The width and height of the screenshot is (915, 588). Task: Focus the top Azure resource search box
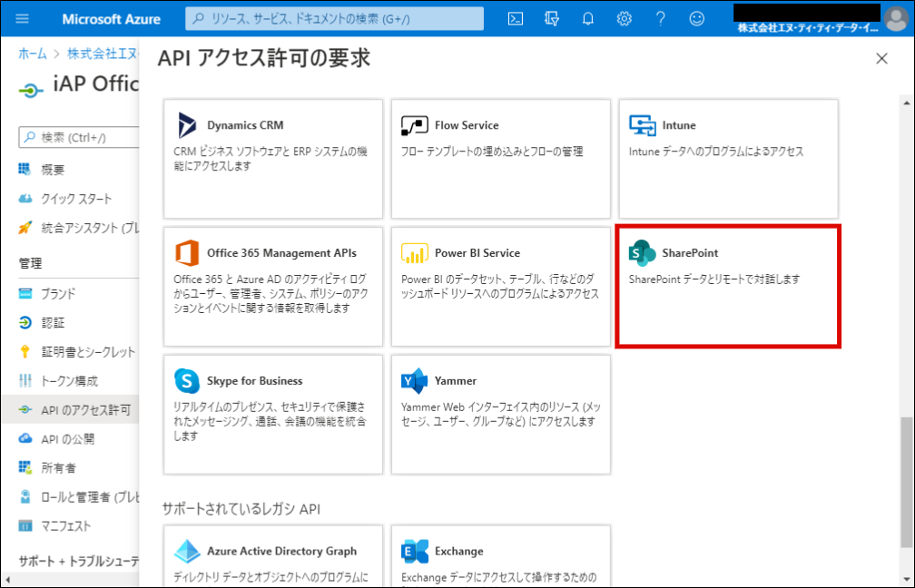(x=334, y=19)
